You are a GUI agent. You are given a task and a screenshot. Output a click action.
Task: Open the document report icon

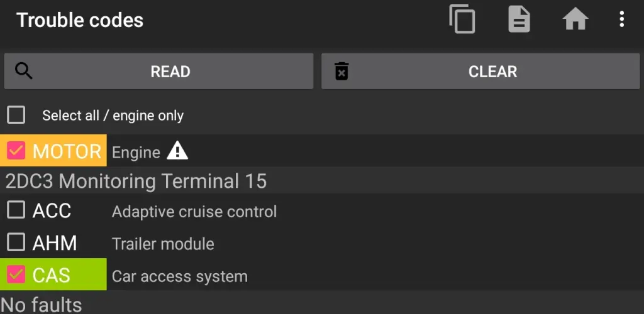click(519, 19)
